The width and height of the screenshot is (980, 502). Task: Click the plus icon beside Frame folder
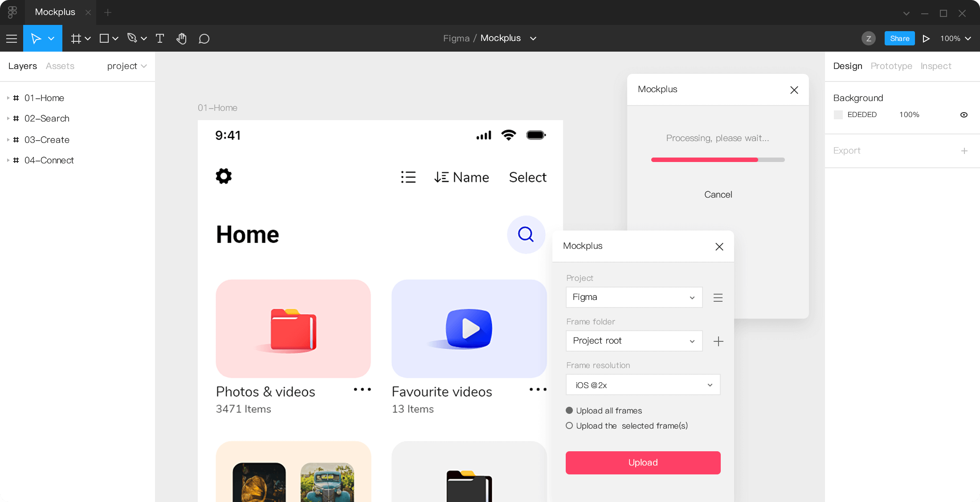tap(718, 341)
